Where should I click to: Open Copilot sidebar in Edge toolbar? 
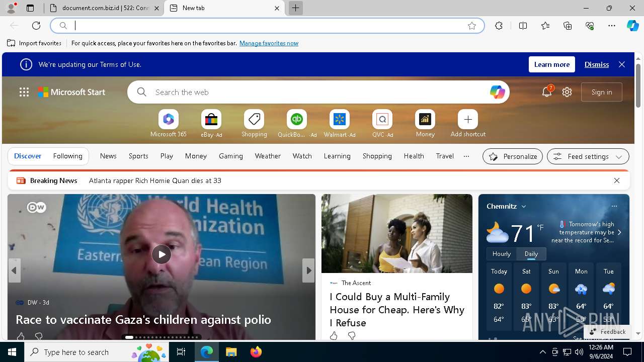(632, 26)
